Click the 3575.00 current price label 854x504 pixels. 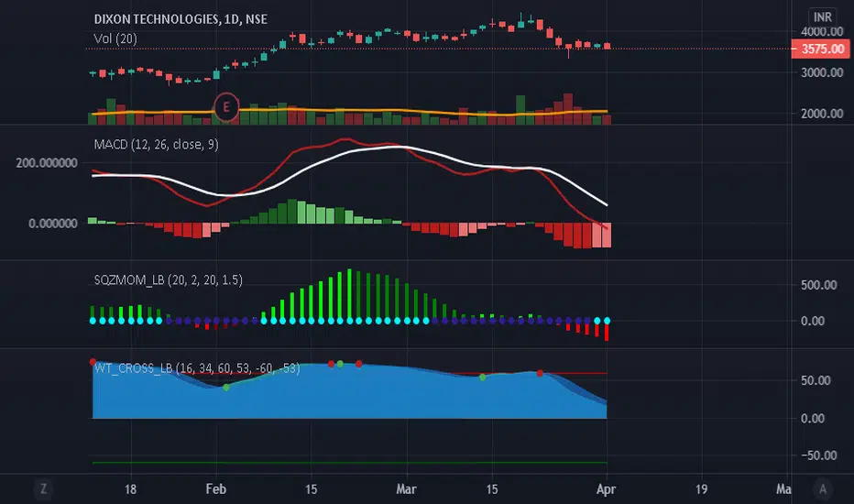(820, 49)
